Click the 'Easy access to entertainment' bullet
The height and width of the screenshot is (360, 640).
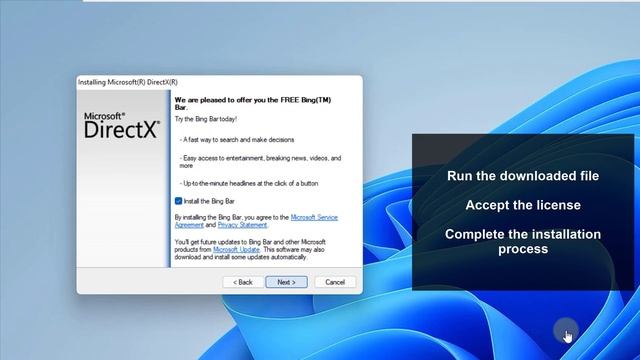tap(260, 162)
